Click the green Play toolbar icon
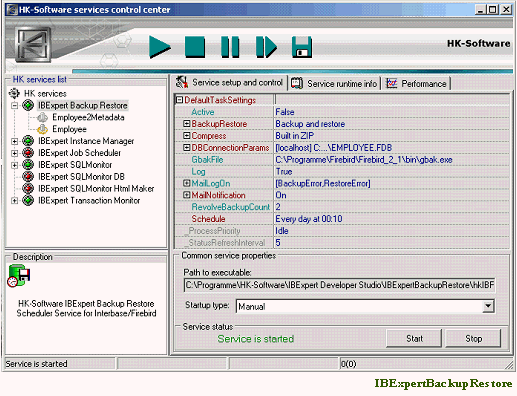Image resolution: width=517 pixels, height=396 pixels. click(160, 47)
